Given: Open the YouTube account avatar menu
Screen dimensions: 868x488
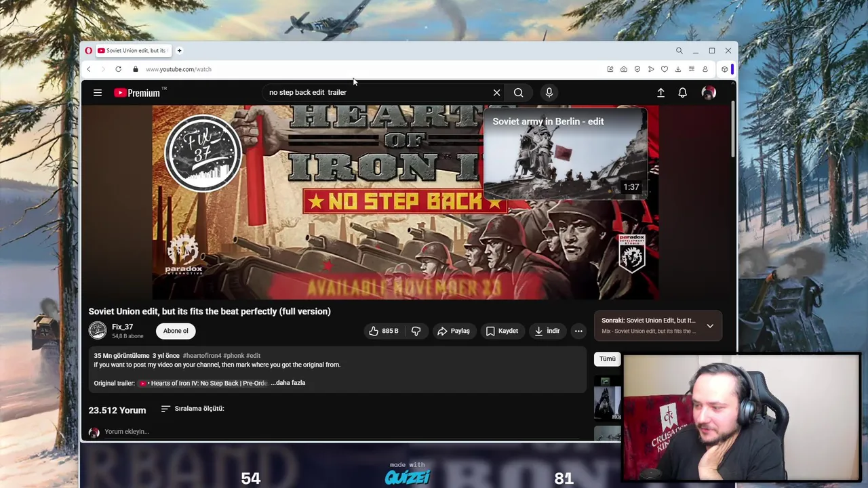Looking at the screenshot, I should click(709, 93).
